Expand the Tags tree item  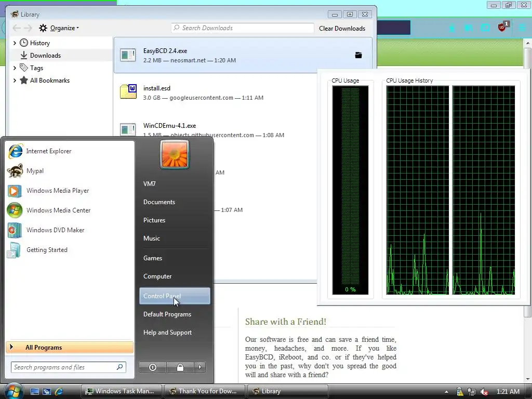click(15, 68)
